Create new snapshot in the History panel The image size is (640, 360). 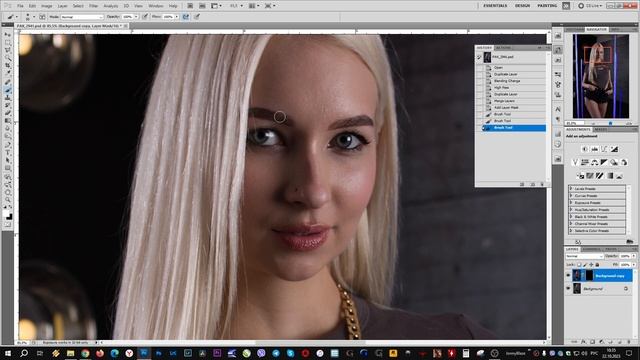pyautogui.click(x=533, y=184)
